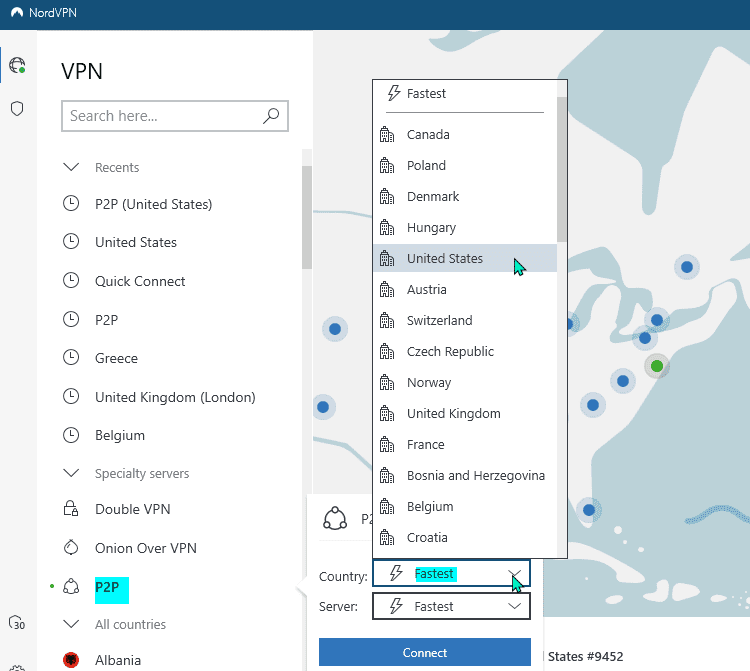Click lightning icon in Server dropdown
The height and width of the screenshot is (671, 750).
click(x=396, y=606)
